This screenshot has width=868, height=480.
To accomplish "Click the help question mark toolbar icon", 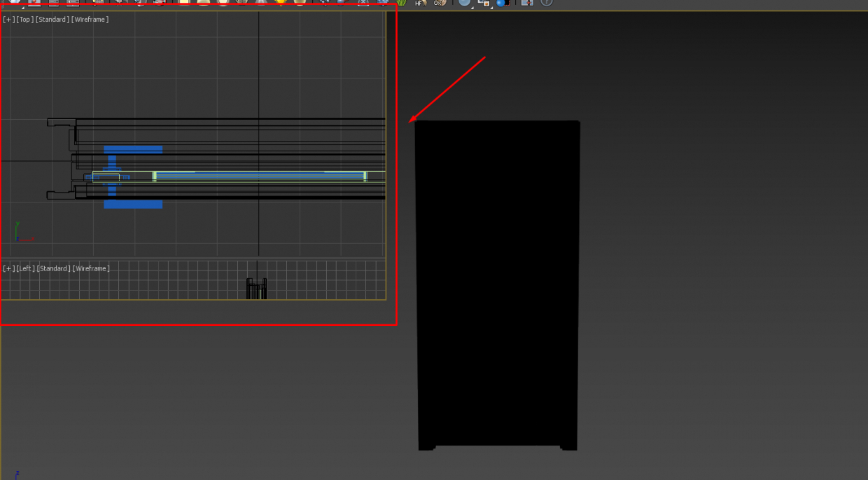I will pyautogui.click(x=547, y=3).
